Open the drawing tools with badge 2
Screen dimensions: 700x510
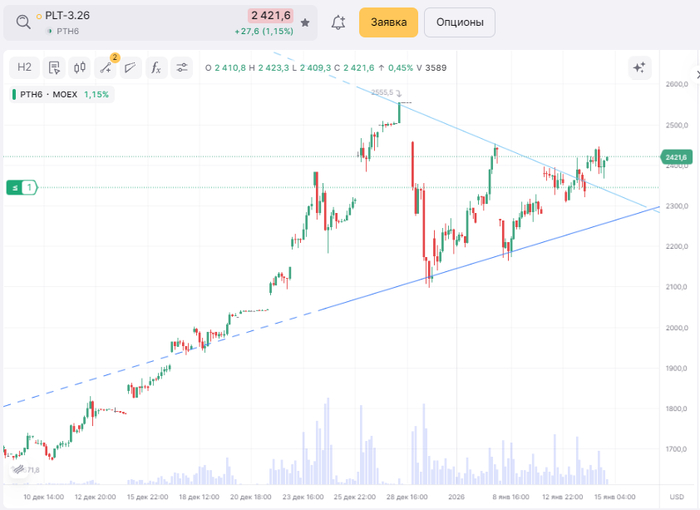(105, 68)
